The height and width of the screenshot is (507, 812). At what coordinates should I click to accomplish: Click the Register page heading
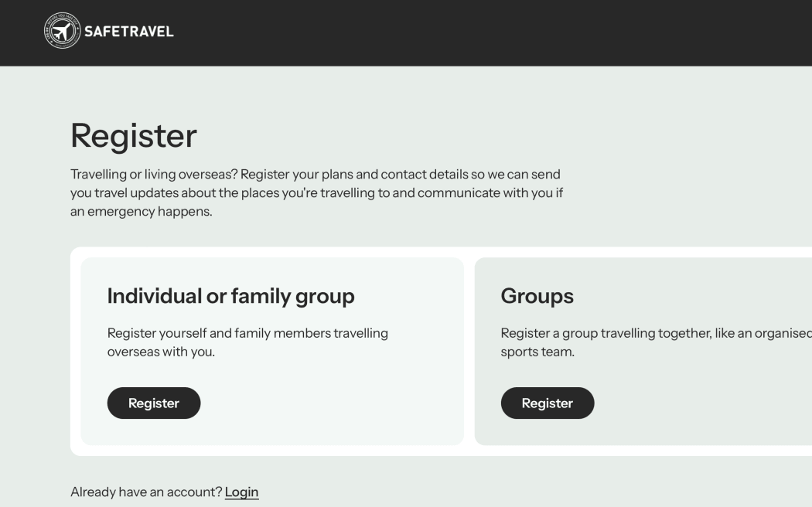[133, 137]
